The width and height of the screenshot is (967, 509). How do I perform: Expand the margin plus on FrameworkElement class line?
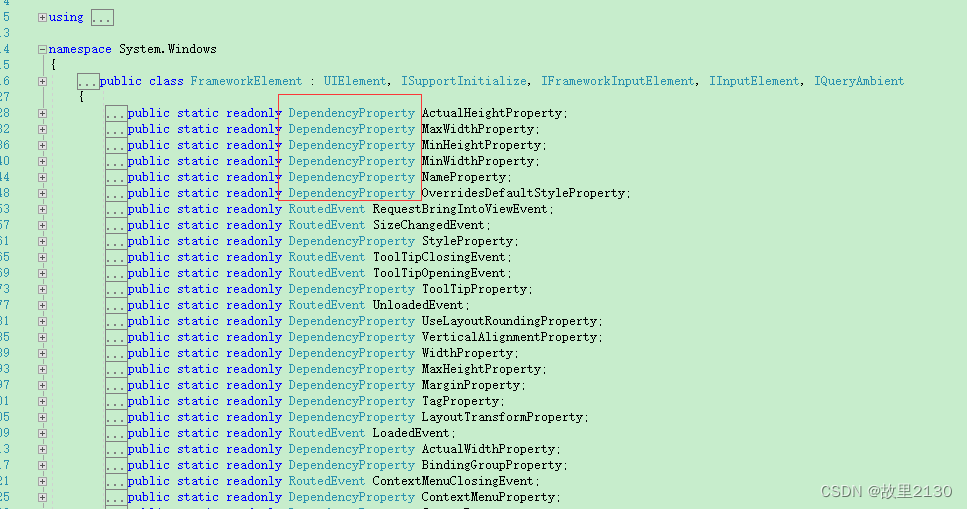point(42,81)
